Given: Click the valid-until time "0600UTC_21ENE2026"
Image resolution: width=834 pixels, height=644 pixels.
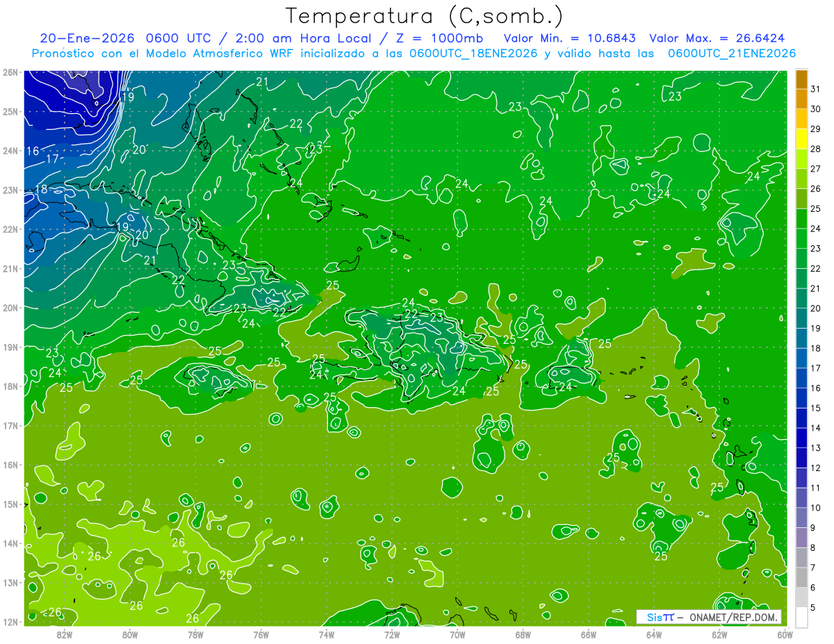Looking at the screenshot, I should click(731, 53).
